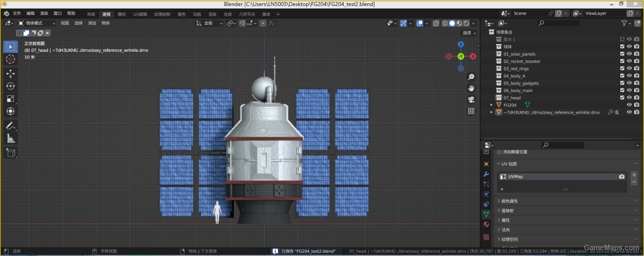The height and width of the screenshot is (256, 644).
Task: Click the outliner search field
Action: (x=558, y=24)
